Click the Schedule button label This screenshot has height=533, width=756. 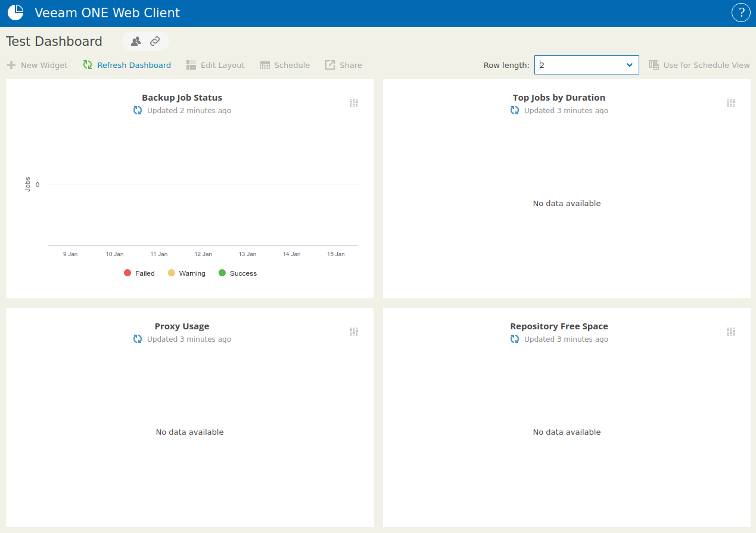click(292, 65)
